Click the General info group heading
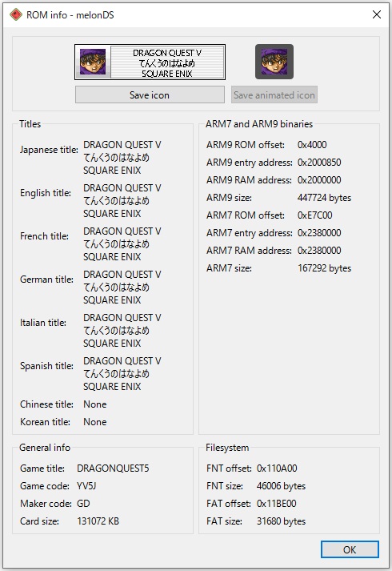The height and width of the screenshot is (571, 392). tap(45, 447)
